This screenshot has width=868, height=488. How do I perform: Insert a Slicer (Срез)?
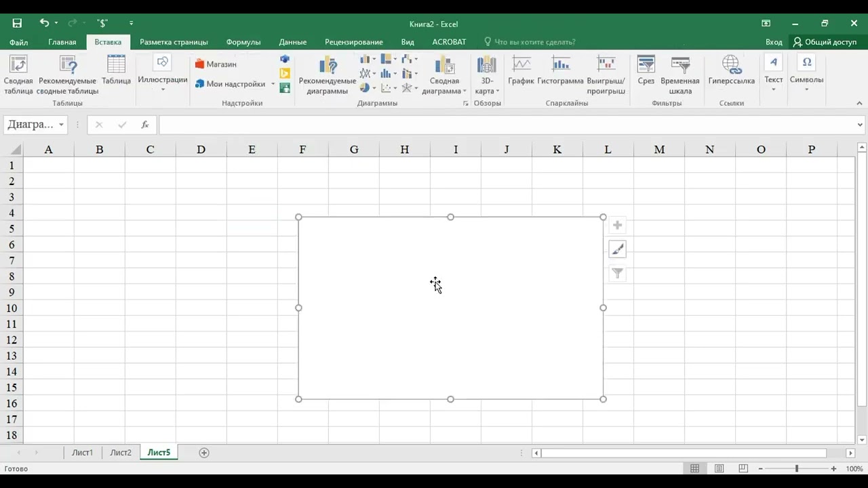pos(646,70)
